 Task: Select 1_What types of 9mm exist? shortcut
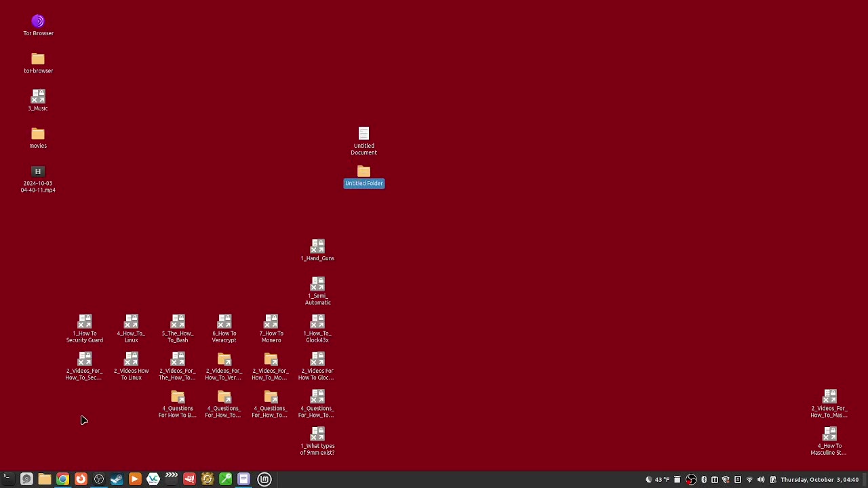click(317, 441)
